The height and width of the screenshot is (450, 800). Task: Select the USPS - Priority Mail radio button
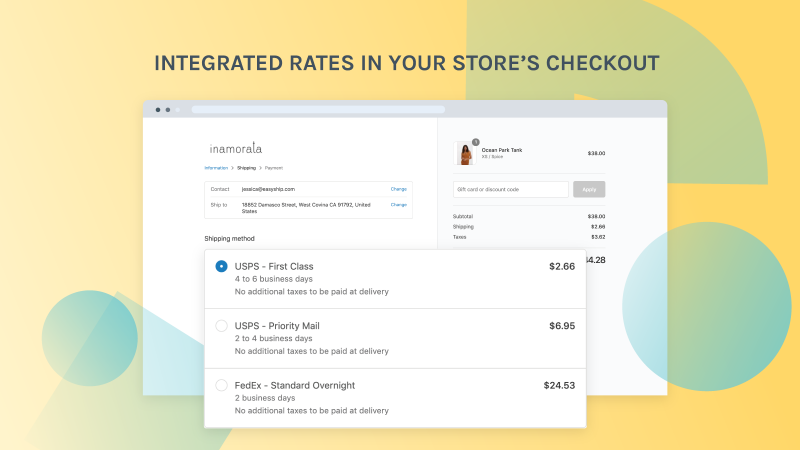coord(221,326)
